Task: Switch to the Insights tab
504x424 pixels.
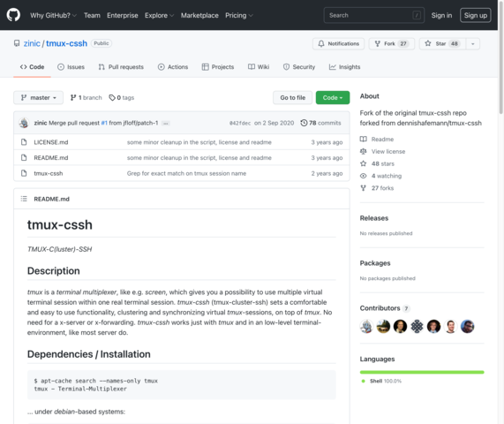Action: pyautogui.click(x=344, y=67)
